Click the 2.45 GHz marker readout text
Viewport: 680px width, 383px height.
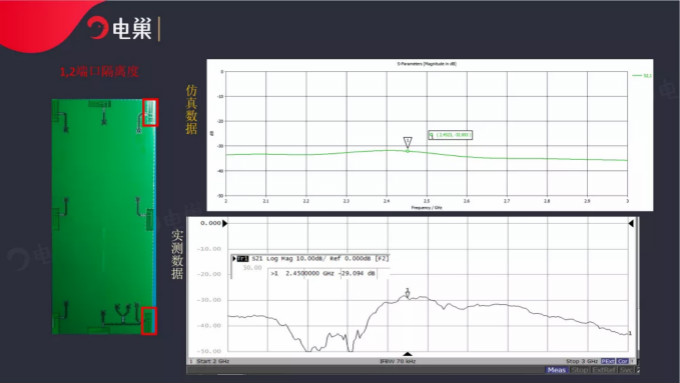coord(323,274)
